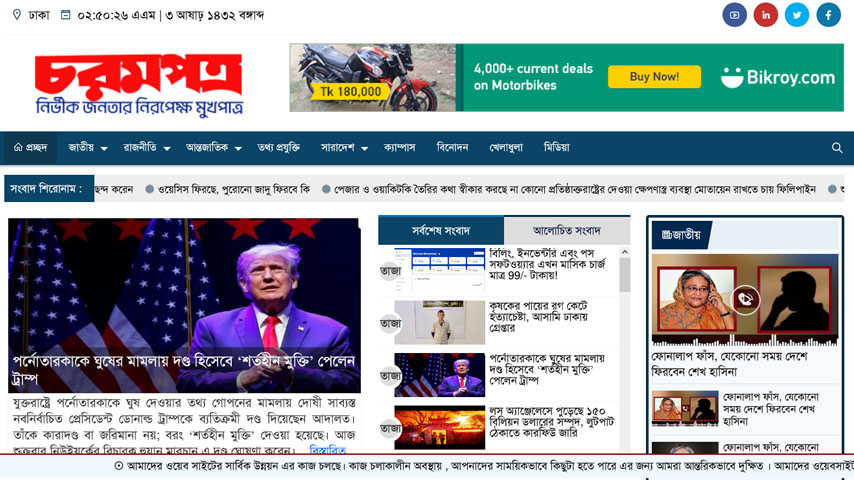Click the Tk 180,000 price tag
Screen dimensions: 854x480
(x=350, y=92)
